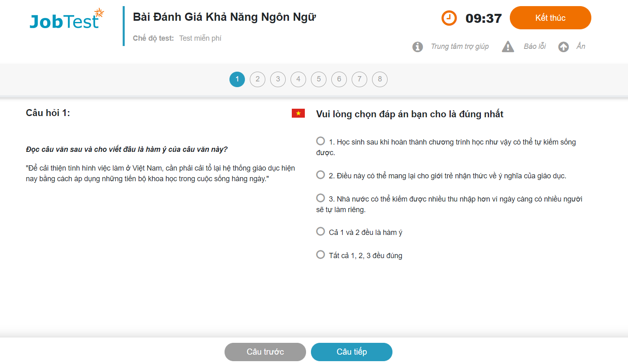This screenshot has height=364, width=628.
Task: Click the Câu trước button
Action: point(265,352)
